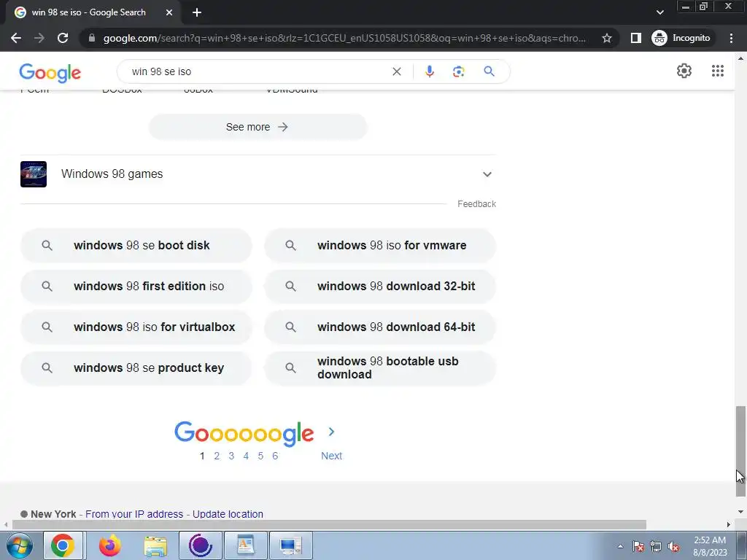
Task: Bookmark this page with the star icon
Action: [x=606, y=38]
